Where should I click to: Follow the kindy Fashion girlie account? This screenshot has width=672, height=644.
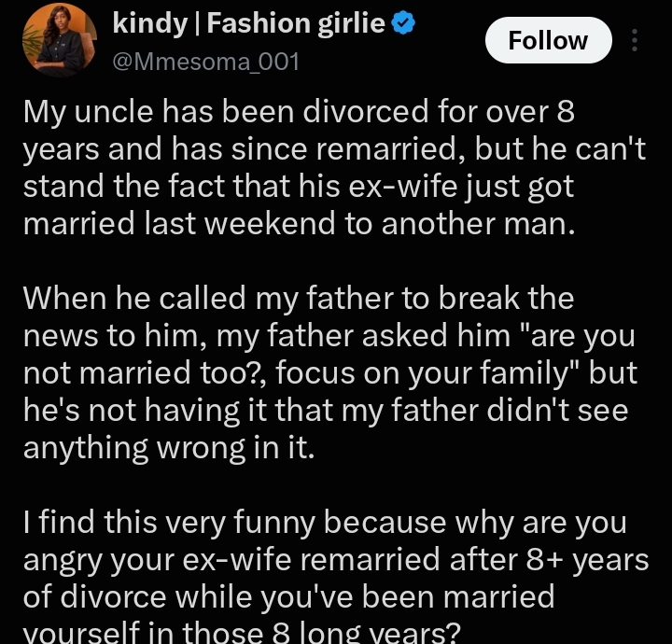[x=548, y=40]
